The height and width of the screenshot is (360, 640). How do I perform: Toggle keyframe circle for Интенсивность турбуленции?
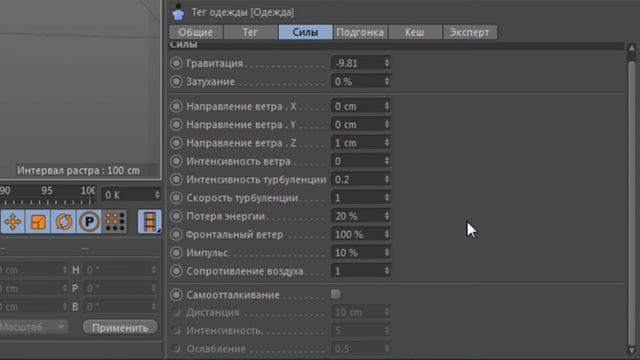coord(176,180)
